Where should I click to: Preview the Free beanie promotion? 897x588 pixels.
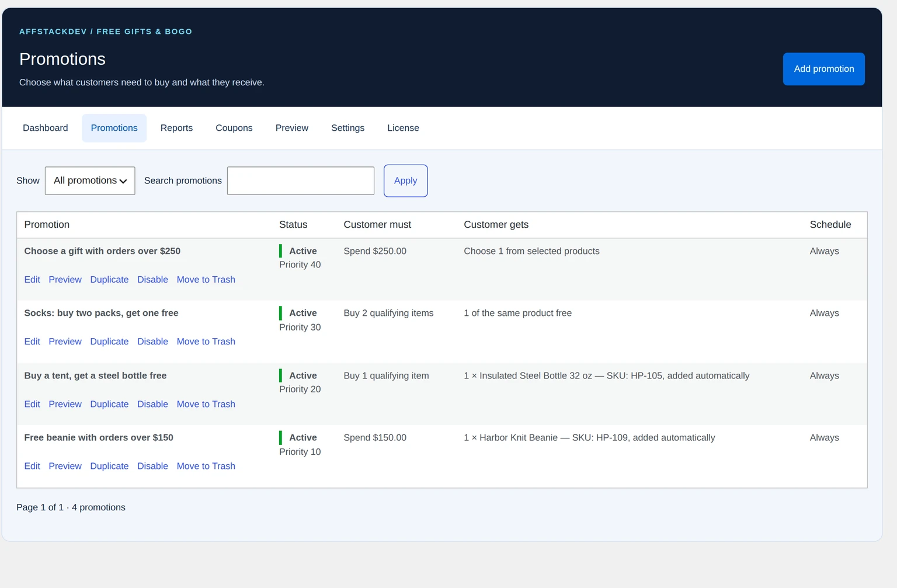click(x=65, y=466)
